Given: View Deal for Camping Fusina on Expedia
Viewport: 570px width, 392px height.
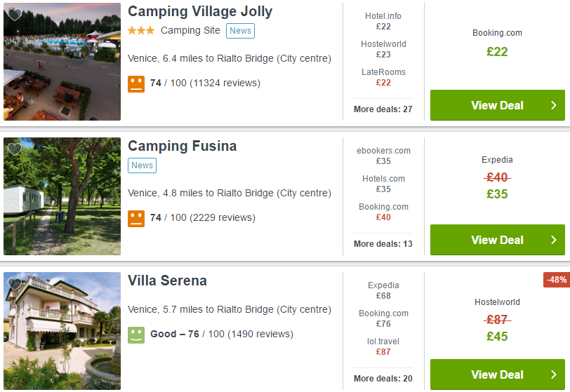Looking at the screenshot, I should [497, 240].
